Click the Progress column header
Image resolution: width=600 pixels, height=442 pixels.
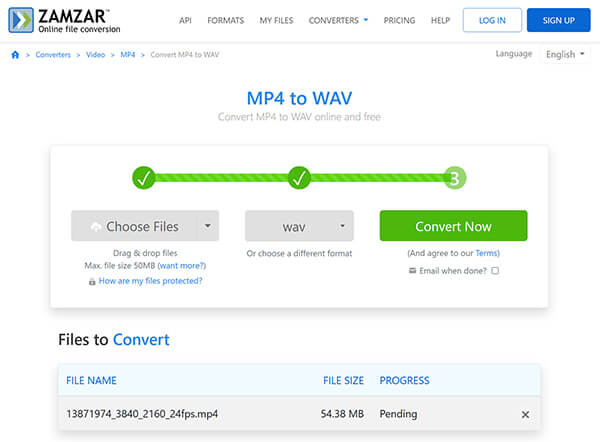click(404, 380)
